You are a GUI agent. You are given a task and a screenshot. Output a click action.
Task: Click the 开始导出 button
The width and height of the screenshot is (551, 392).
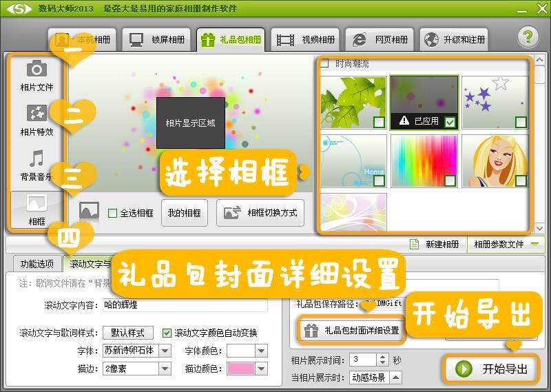491,369
